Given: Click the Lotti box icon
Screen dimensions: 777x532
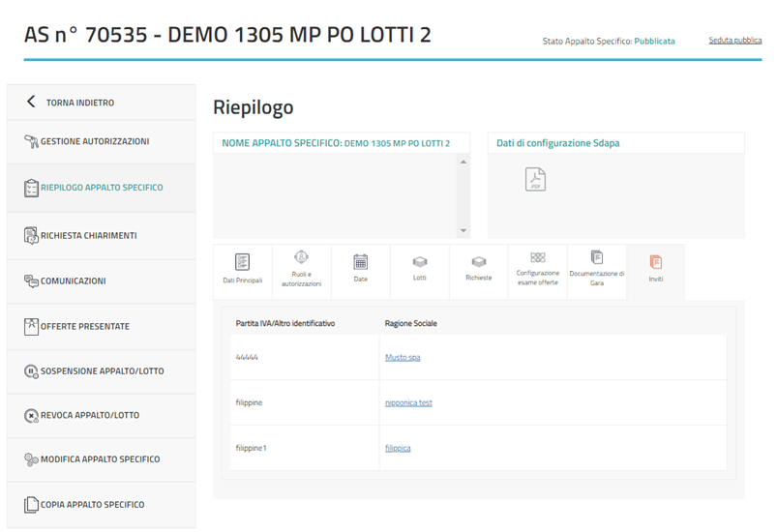Looking at the screenshot, I should tap(420, 262).
